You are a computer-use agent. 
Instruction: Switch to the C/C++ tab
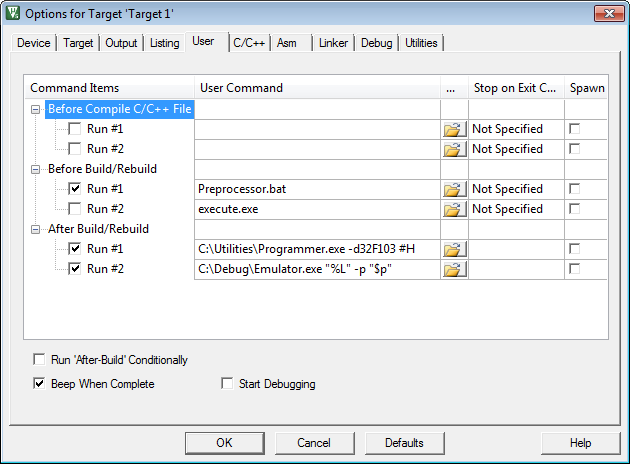pyautogui.click(x=249, y=43)
